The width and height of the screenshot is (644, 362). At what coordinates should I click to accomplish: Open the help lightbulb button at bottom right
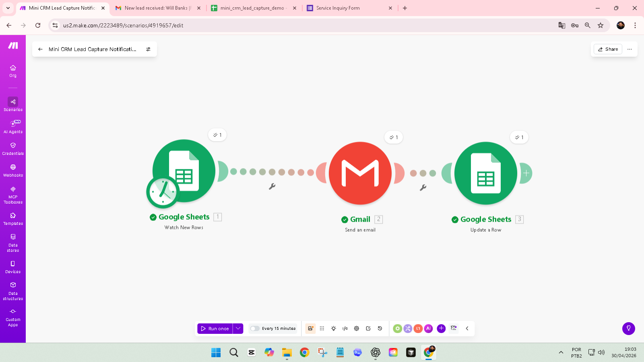629,329
